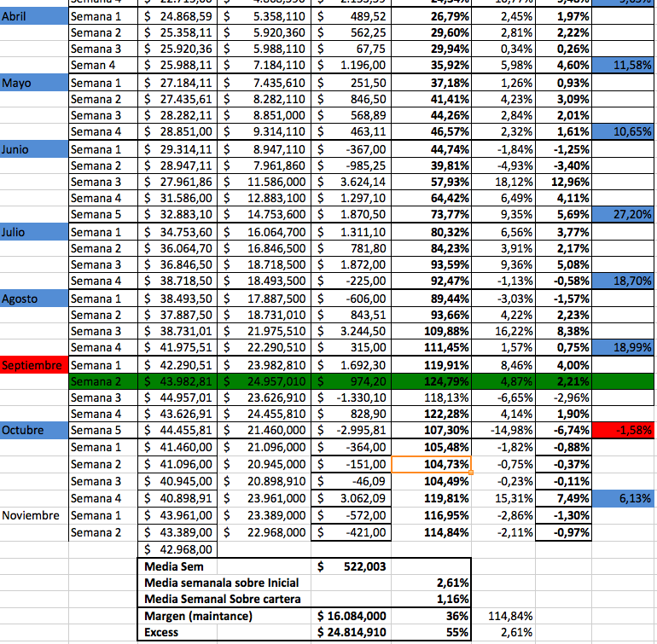
Task: Select the $ -421,00 cell
Action: [x=352, y=532]
